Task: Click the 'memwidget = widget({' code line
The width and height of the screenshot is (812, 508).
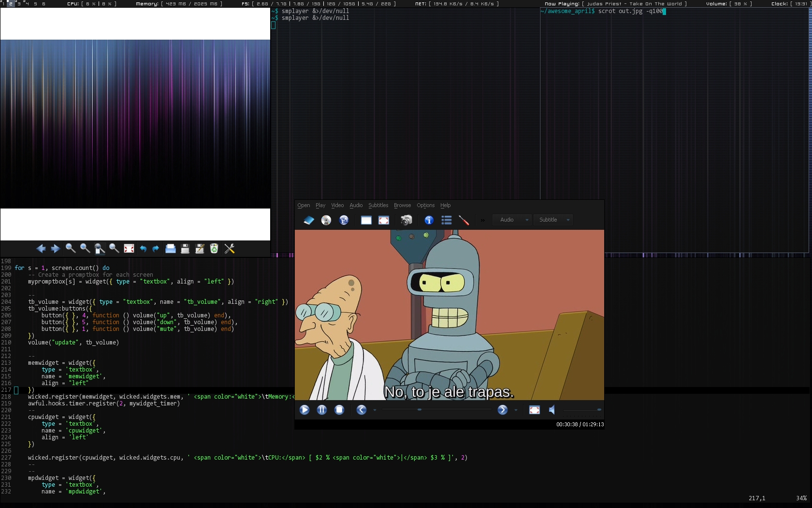Action: point(62,362)
